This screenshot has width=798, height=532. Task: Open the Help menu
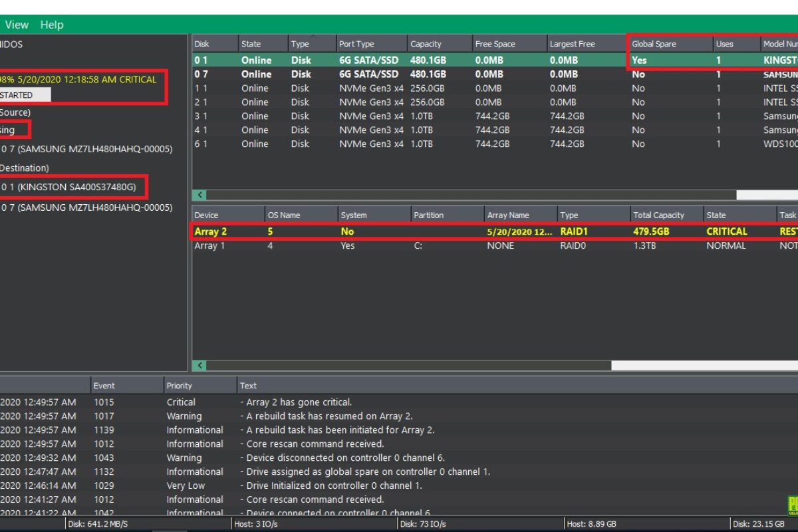(x=51, y=25)
